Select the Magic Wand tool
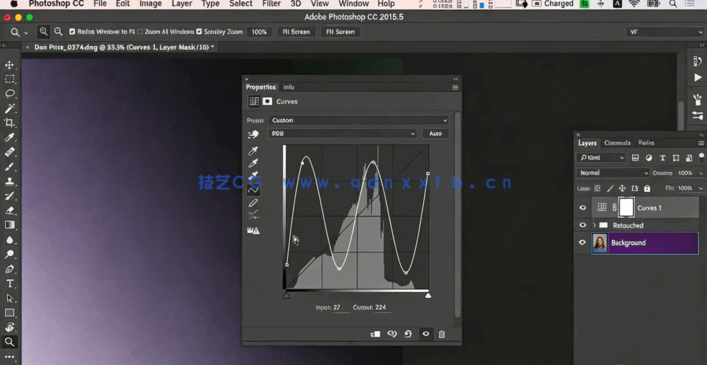 pyautogui.click(x=9, y=109)
